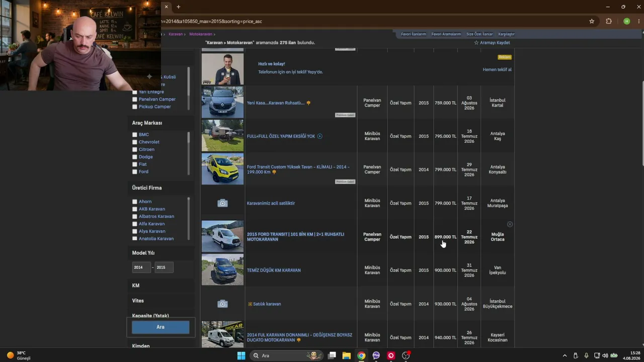Open the red recorder app on the taskbar
This screenshot has height=362, width=644.
(x=391, y=355)
